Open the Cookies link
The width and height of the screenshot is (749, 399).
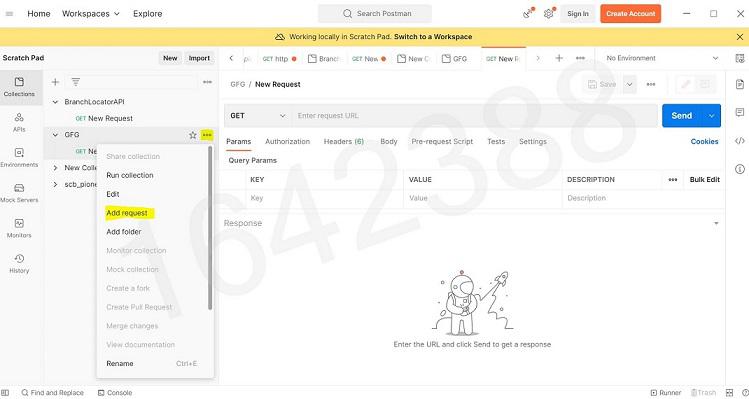[x=704, y=141]
